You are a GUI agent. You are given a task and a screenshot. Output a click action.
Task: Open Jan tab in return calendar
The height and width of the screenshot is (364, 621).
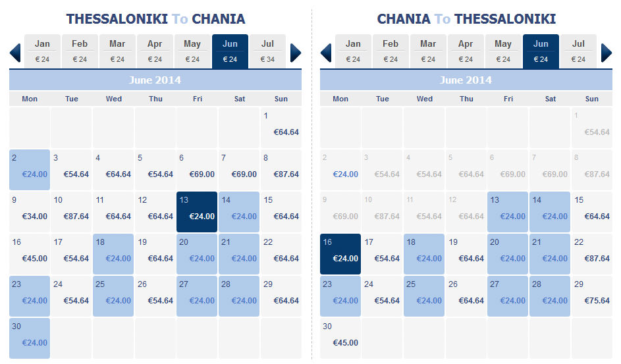click(353, 51)
